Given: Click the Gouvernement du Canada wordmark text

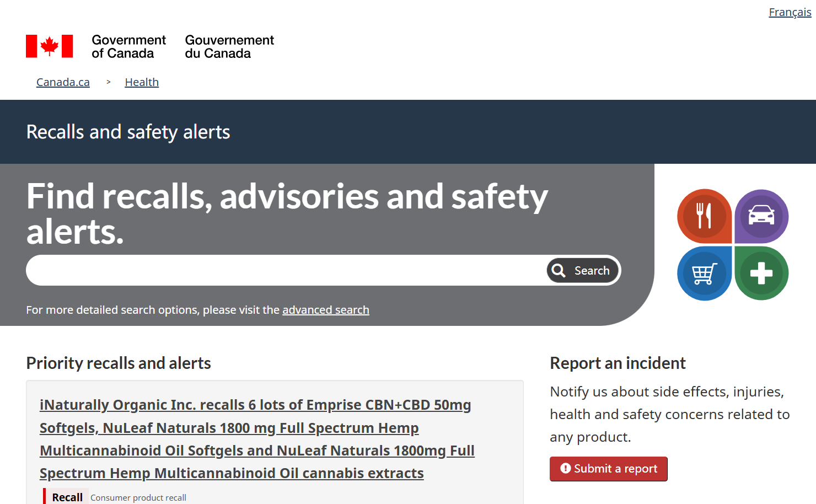Looking at the screenshot, I should pyautogui.click(x=229, y=47).
